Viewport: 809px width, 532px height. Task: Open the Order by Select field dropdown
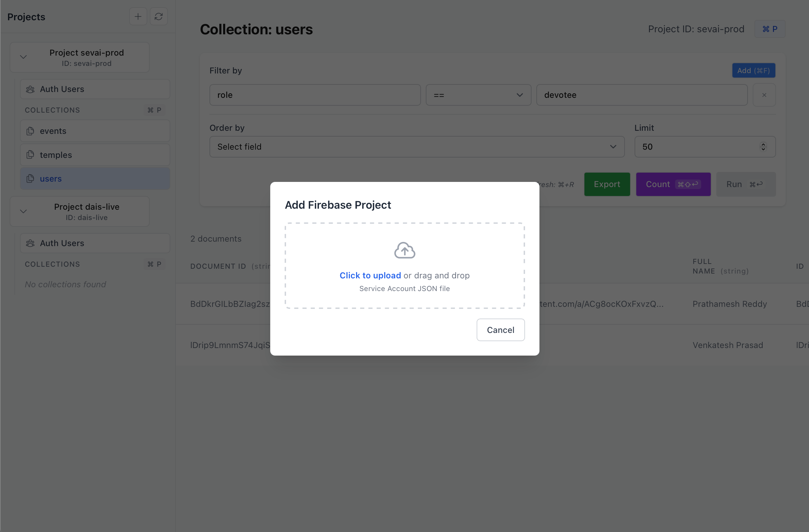[x=417, y=147]
